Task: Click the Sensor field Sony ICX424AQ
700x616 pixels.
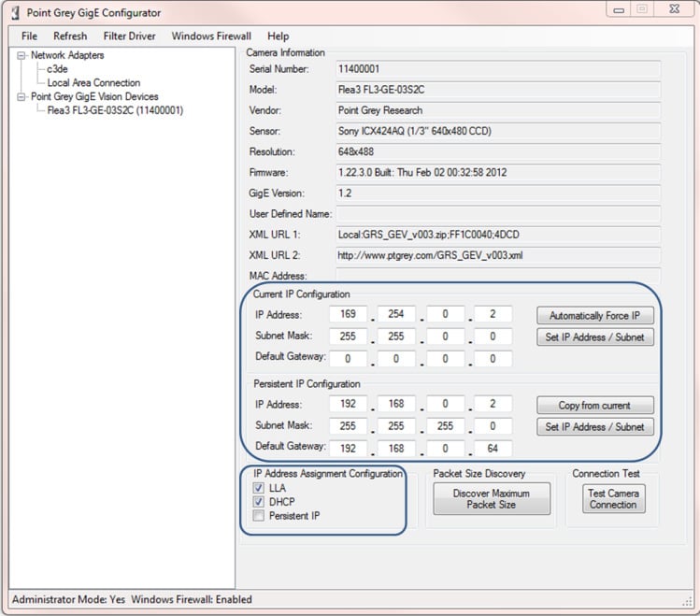Action: 498,131
